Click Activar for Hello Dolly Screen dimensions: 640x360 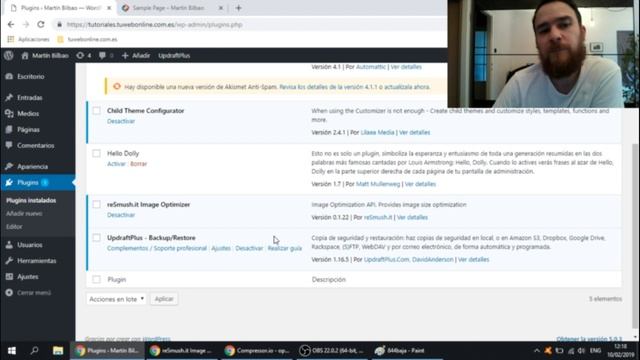click(x=116, y=164)
